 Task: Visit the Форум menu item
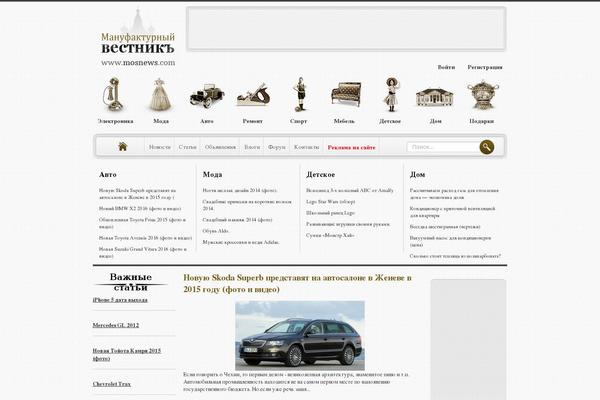277,147
